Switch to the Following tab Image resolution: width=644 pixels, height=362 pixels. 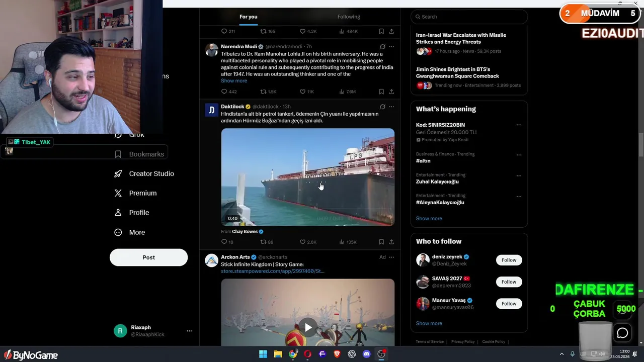(x=349, y=17)
